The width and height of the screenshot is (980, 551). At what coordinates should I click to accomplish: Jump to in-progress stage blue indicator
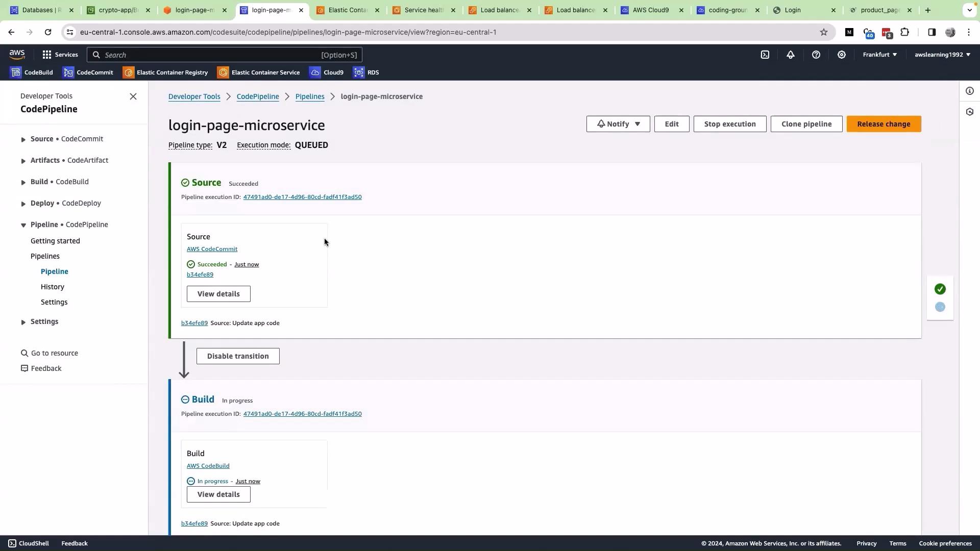click(940, 307)
